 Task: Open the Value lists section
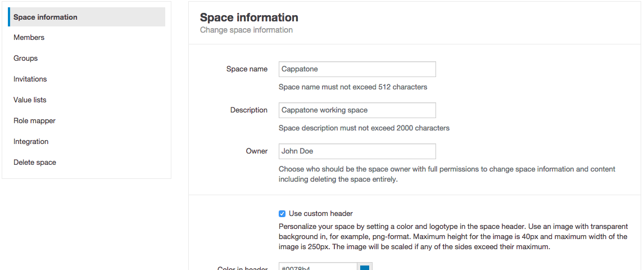click(x=30, y=100)
